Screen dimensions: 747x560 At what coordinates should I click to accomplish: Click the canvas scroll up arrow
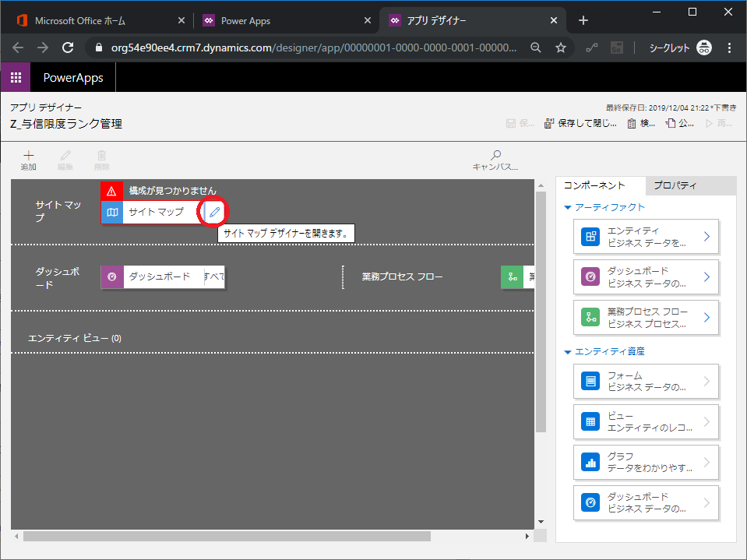tap(541, 185)
